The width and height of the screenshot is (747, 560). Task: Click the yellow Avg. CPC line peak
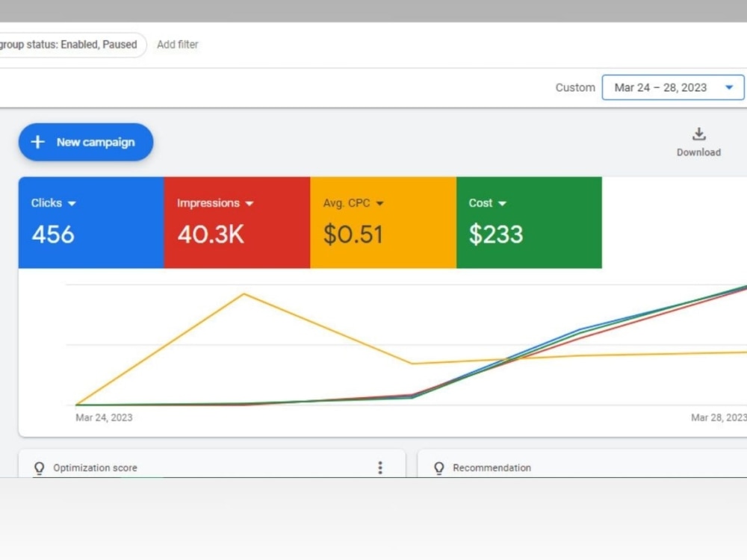244,294
